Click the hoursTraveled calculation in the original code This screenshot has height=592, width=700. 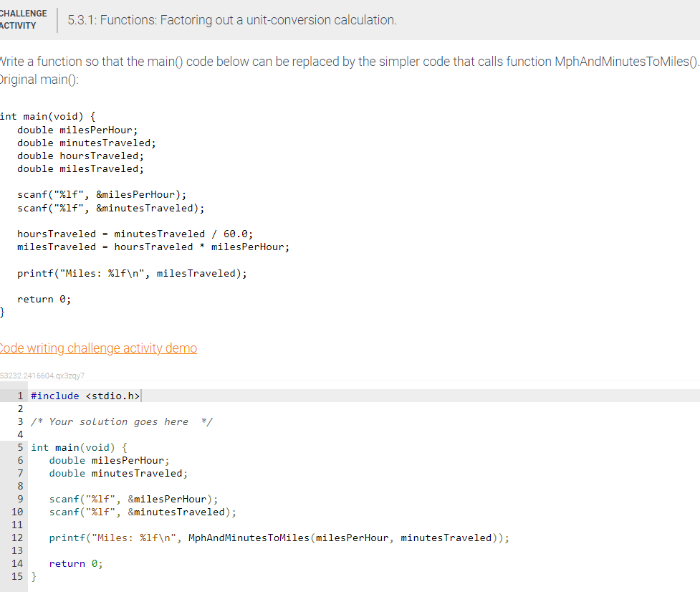click(136, 233)
